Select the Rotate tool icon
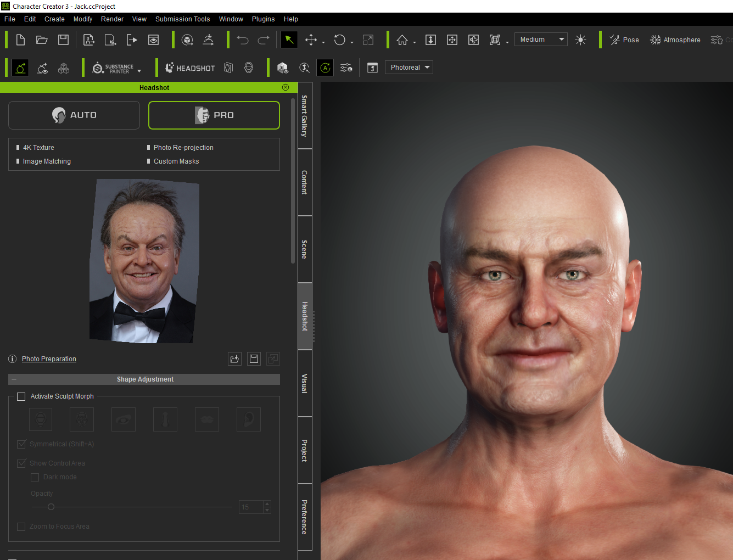Image resolution: width=733 pixels, height=560 pixels. pos(339,40)
